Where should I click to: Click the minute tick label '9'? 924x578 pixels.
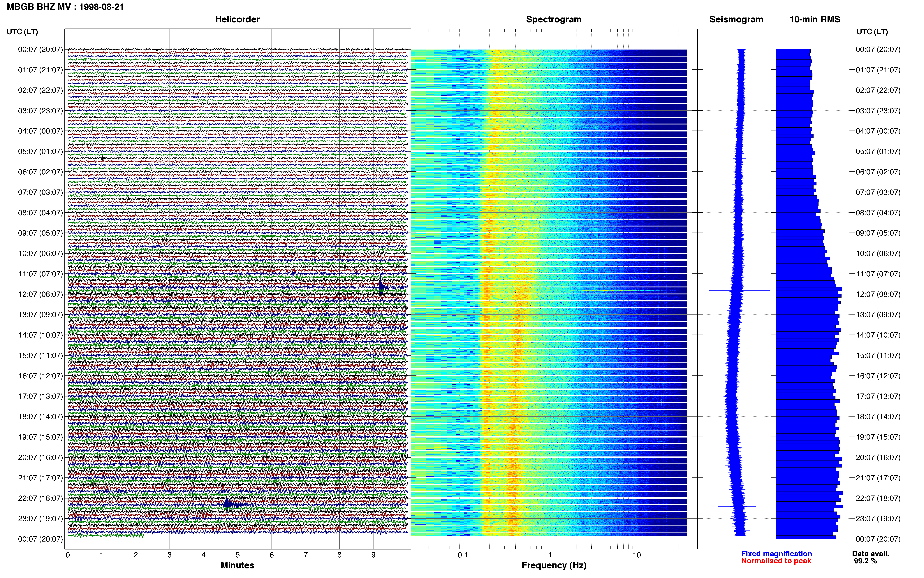373,555
